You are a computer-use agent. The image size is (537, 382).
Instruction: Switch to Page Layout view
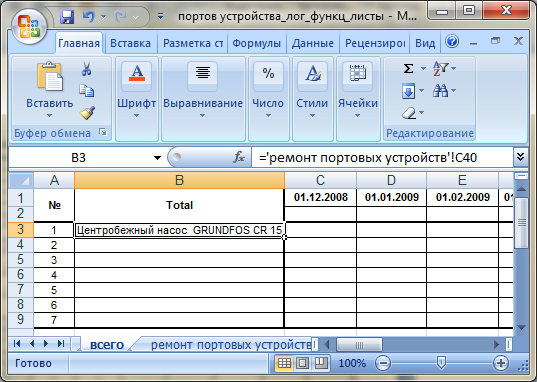(x=302, y=363)
